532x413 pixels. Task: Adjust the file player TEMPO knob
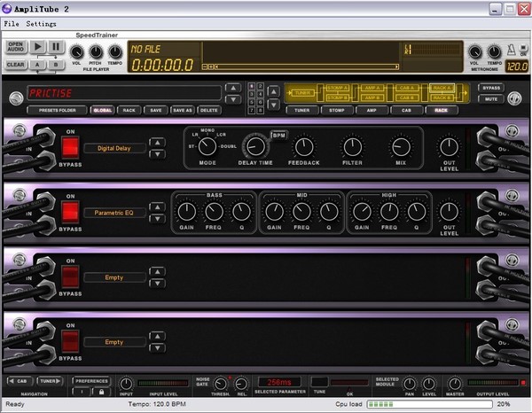[x=114, y=52]
